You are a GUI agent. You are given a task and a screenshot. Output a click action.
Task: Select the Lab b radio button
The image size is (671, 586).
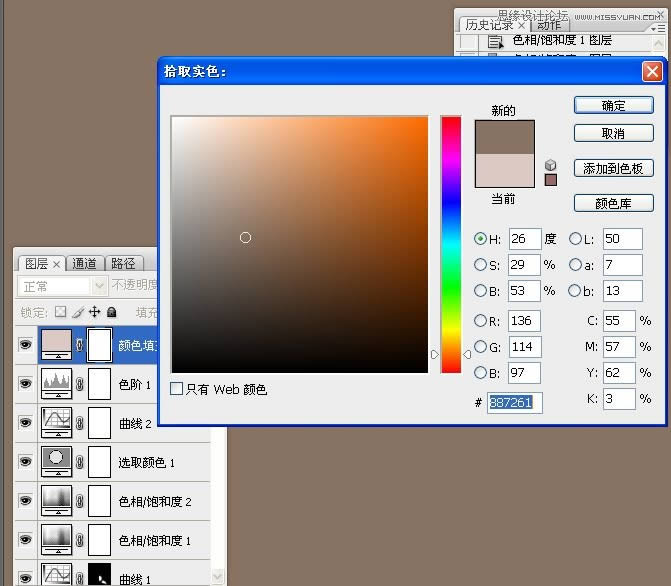pos(575,291)
